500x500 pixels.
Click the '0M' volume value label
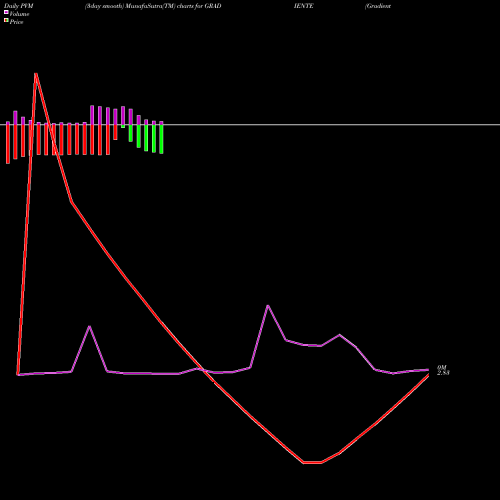pyautogui.click(x=442, y=367)
